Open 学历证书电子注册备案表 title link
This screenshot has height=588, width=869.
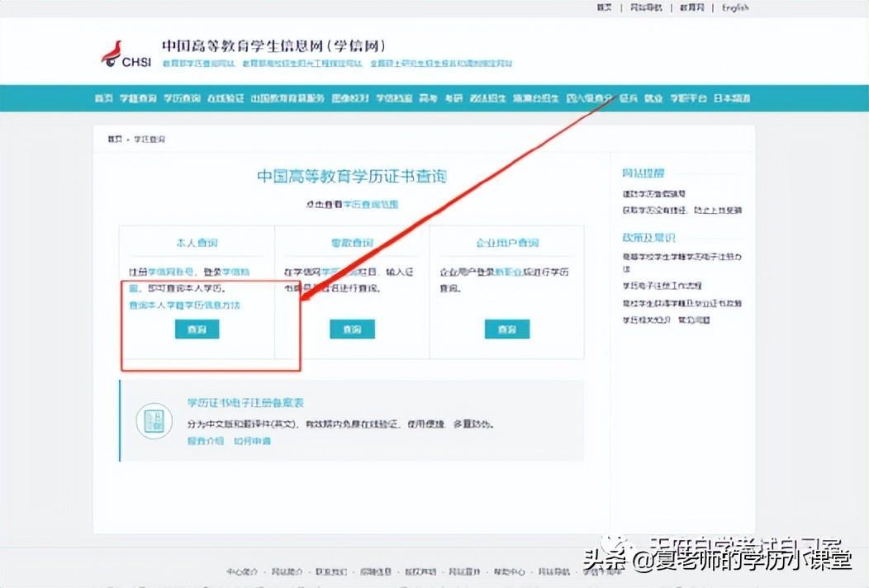(x=245, y=403)
